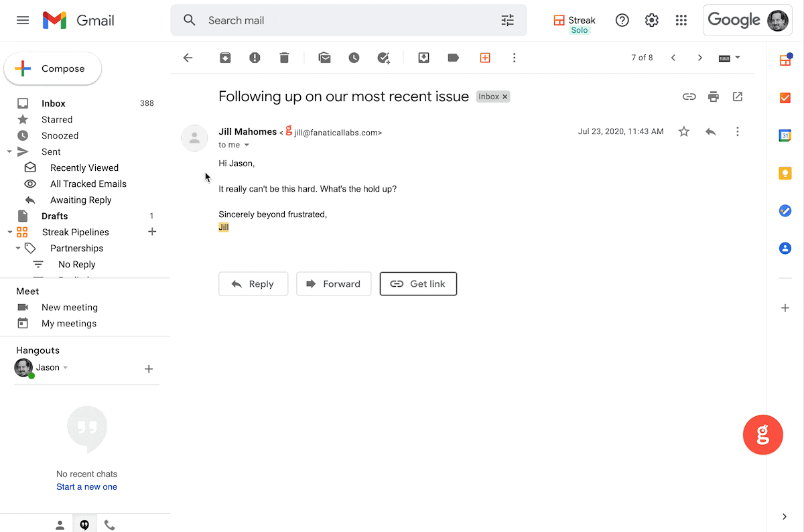Add email to Tasks
Image resolution: width=804 pixels, height=532 pixels.
(x=384, y=58)
